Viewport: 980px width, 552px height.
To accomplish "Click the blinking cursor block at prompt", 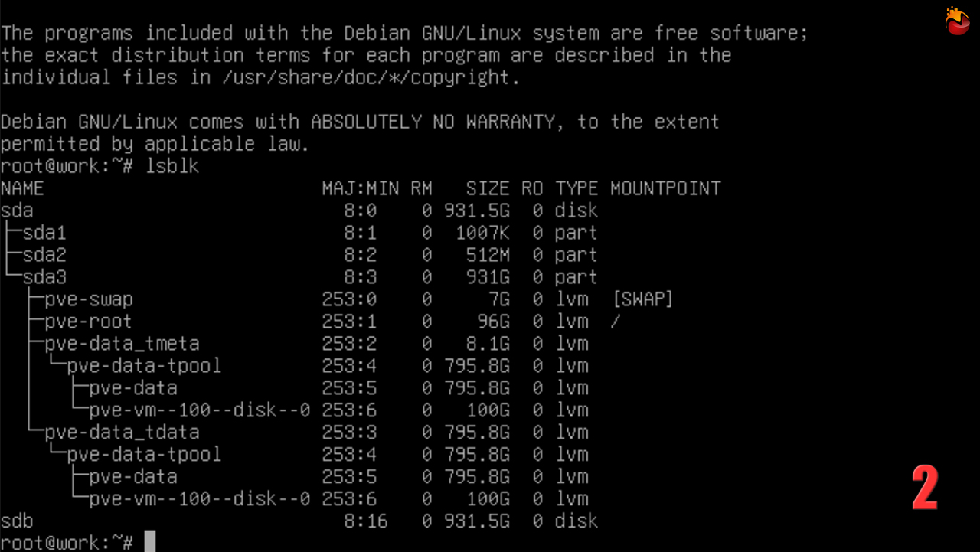I will tap(150, 542).
